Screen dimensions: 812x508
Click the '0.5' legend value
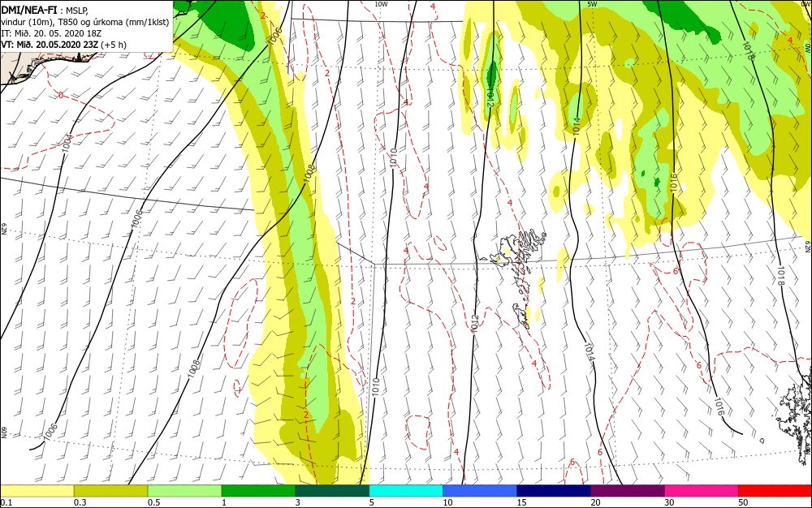pyautogui.click(x=153, y=502)
